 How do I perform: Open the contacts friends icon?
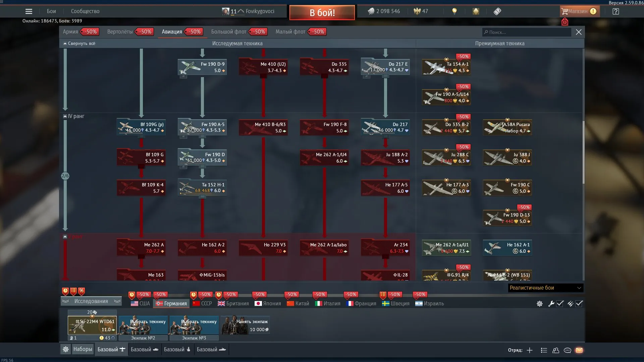point(556,350)
